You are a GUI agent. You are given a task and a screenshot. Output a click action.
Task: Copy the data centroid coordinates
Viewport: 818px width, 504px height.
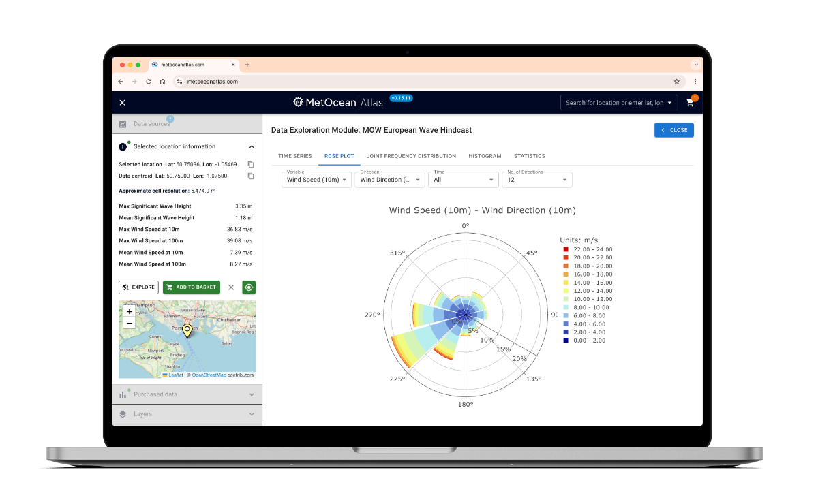(251, 176)
